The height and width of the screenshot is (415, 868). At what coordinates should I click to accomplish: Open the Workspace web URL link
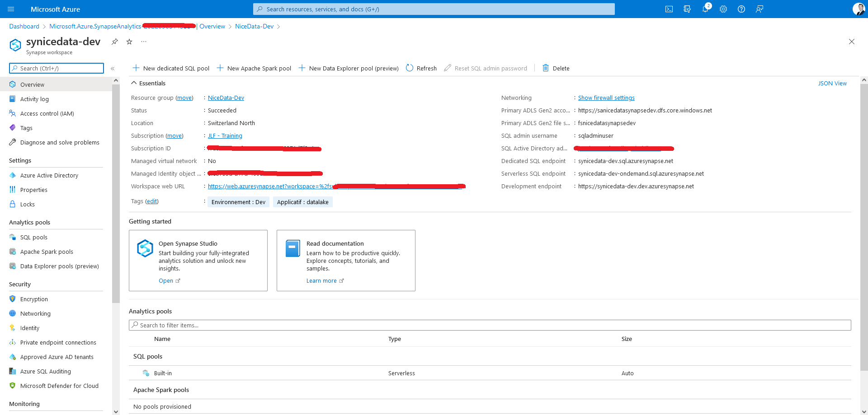pyautogui.click(x=336, y=187)
